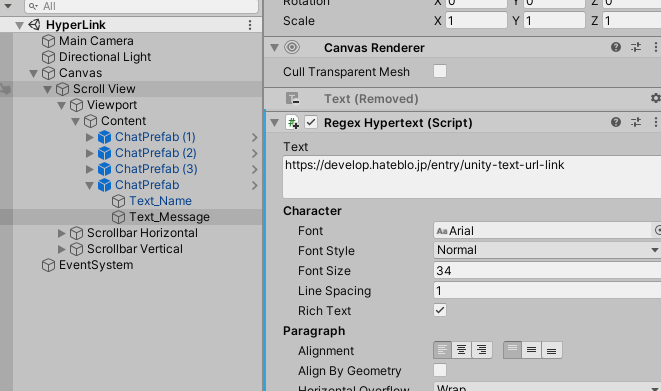Tick Align By Geometry checkbox
The height and width of the screenshot is (391, 661).
click(x=440, y=370)
